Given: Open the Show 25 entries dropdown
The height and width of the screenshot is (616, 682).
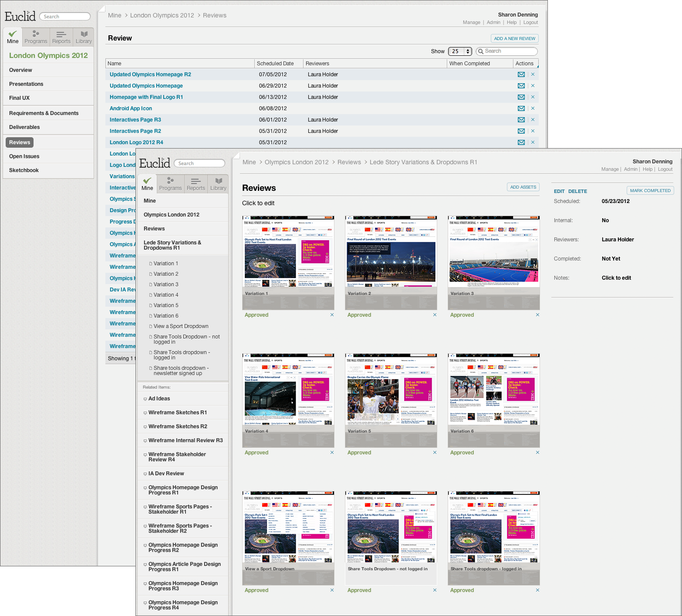Looking at the screenshot, I should click(x=460, y=51).
